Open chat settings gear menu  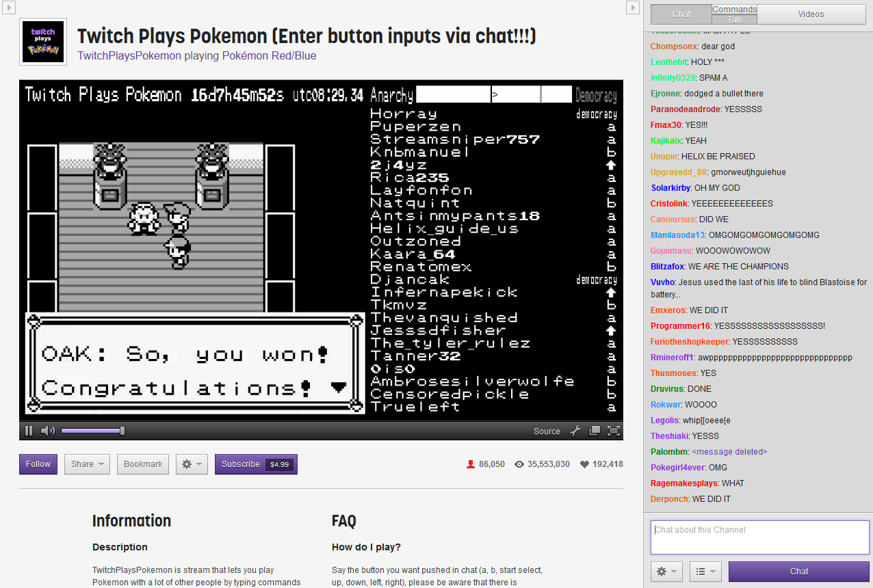point(666,572)
